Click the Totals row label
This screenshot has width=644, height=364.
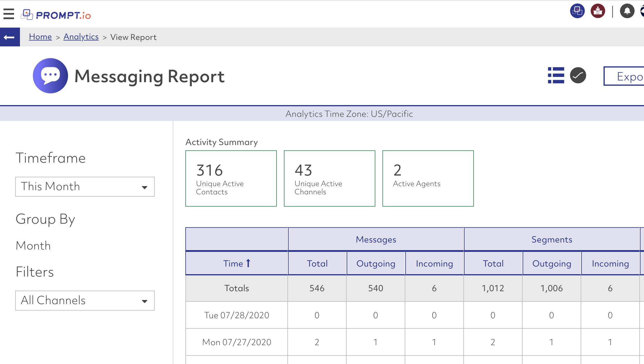[237, 288]
